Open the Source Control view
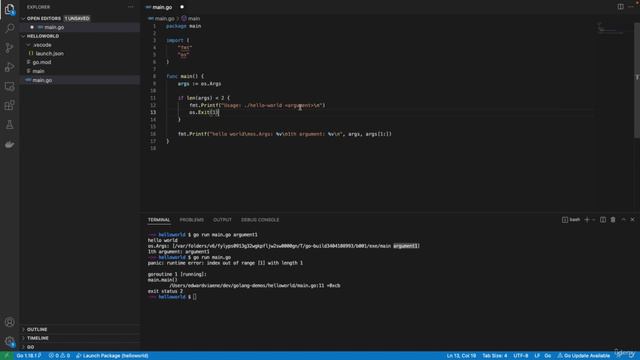Viewport: 640px width, 360px height. pos(9,48)
